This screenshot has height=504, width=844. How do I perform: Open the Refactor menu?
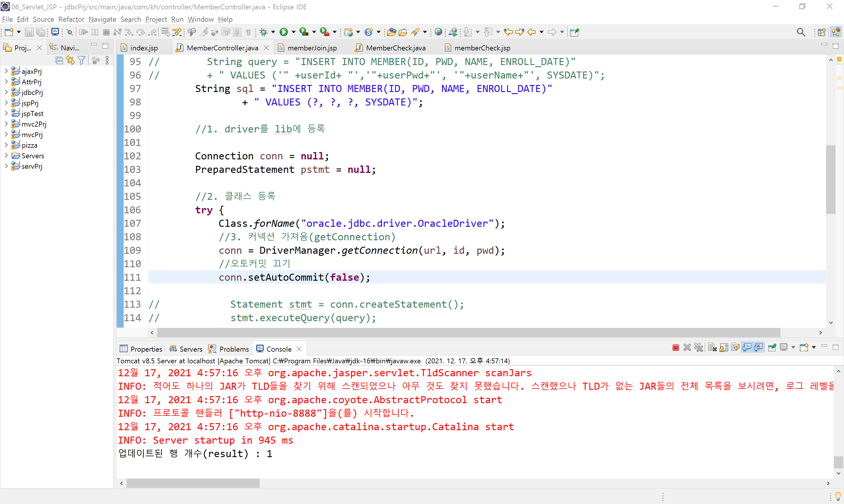click(71, 19)
